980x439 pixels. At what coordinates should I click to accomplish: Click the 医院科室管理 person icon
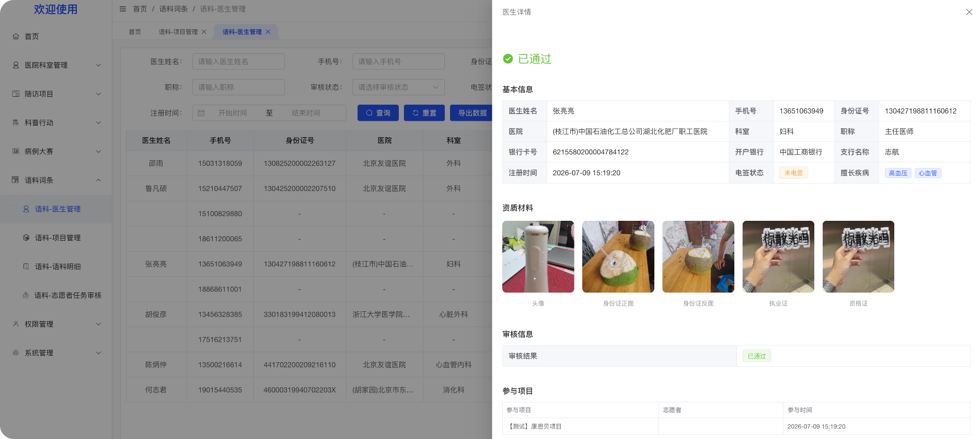pos(16,65)
